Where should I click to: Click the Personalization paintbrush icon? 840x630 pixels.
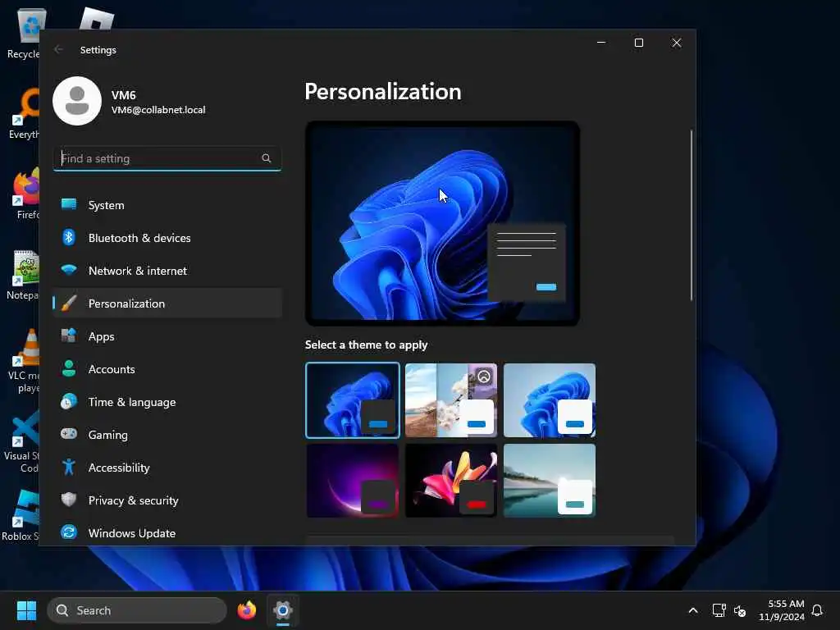69,304
